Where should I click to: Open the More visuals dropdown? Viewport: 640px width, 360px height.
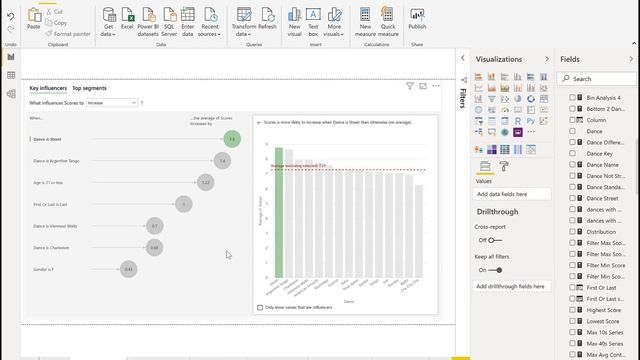334,22
